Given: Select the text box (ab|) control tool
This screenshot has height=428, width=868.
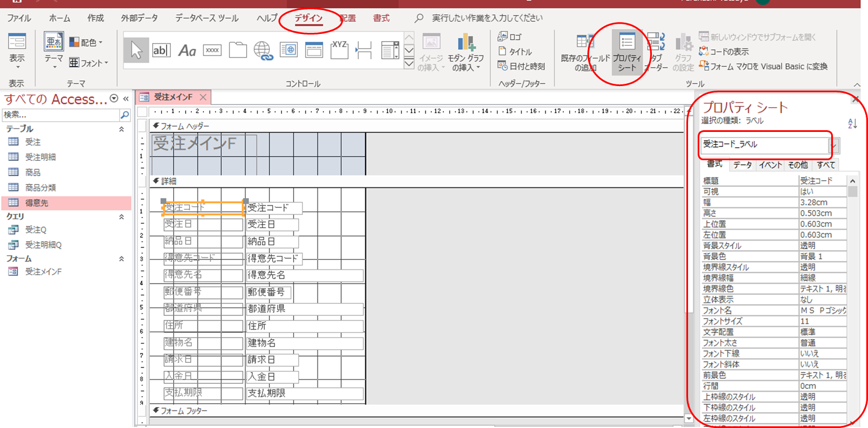Looking at the screenshot, I should pos(161,50).
